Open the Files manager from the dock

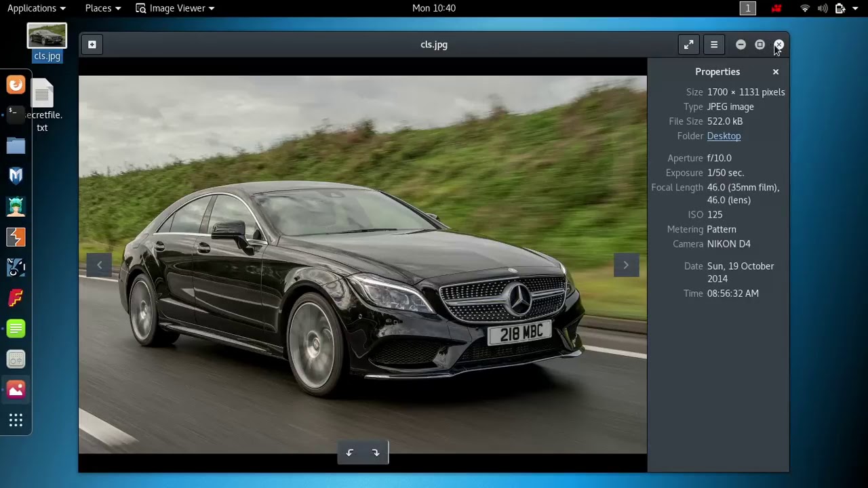pos(16,146)
